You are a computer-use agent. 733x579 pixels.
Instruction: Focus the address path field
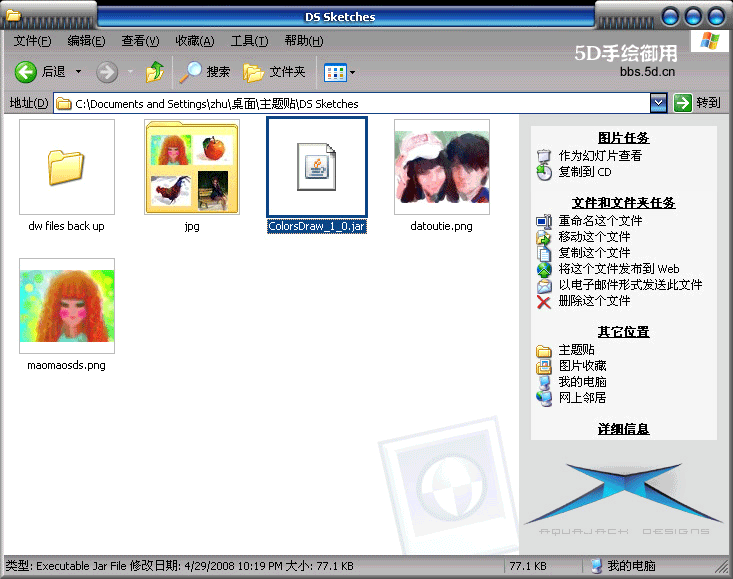click(351, 103)
